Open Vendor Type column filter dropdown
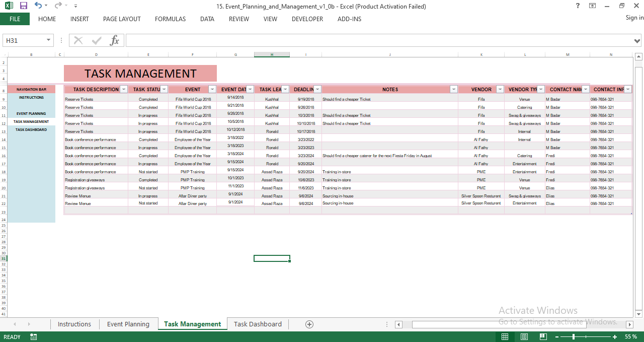This screenshot has width=644, height=342. point(541,89)
